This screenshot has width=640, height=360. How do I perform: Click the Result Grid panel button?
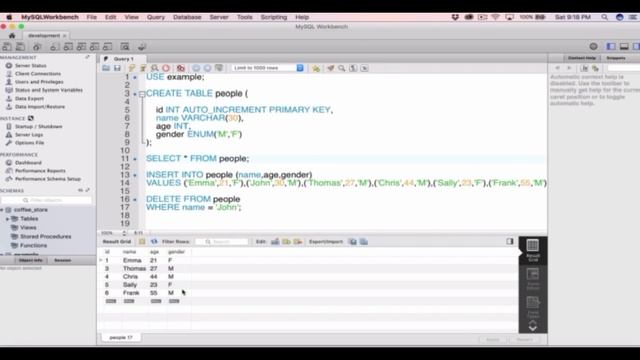coord(533,250)
